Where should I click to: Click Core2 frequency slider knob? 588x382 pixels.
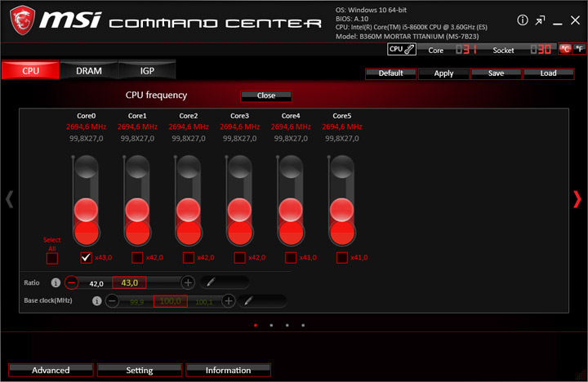189,210
